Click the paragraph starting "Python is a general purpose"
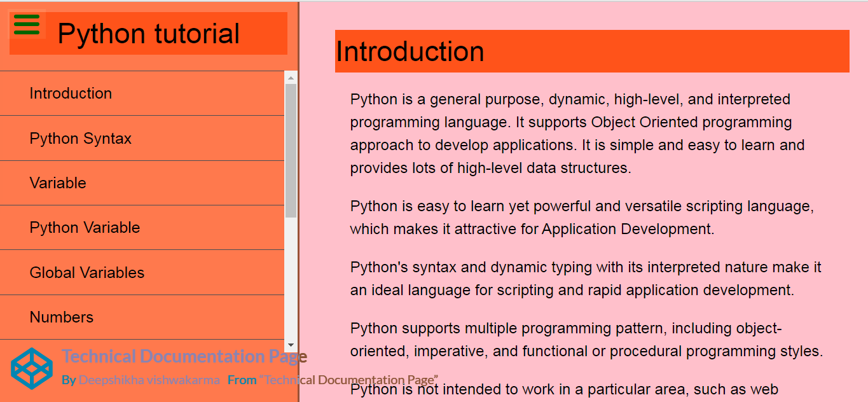Image resolution: width=868 pixels, height=402 pixels. (577, 134)
